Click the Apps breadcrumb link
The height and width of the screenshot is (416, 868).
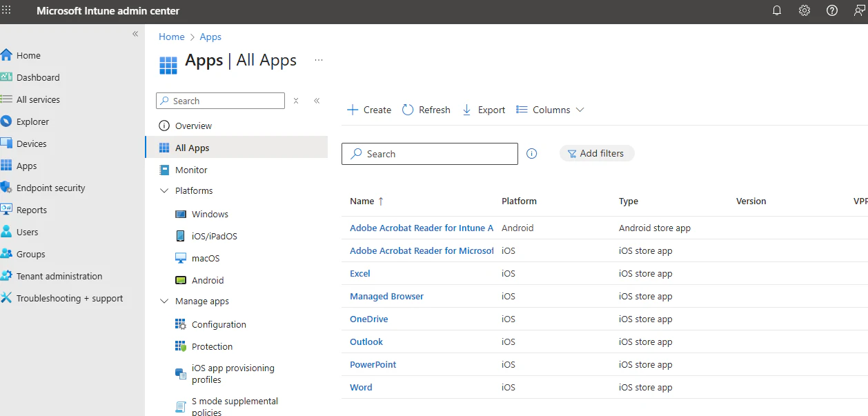coord(210,37)
